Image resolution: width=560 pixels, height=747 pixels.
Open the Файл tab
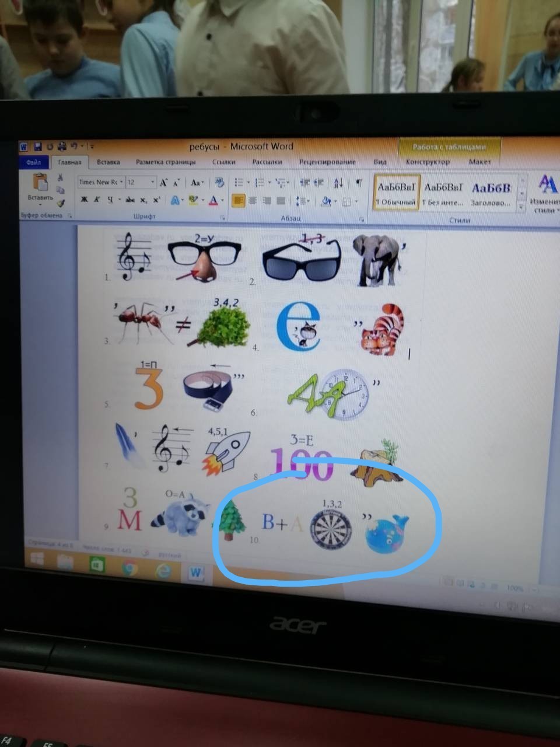[x=33, y=162]
